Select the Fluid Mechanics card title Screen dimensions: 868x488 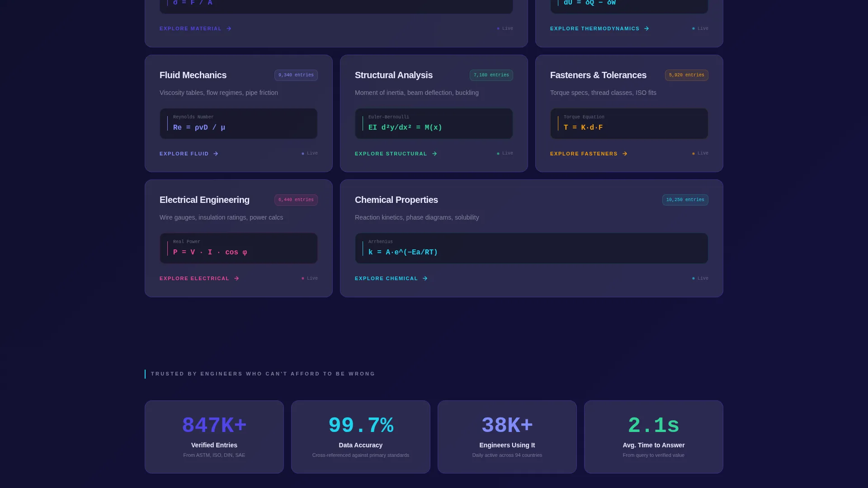coord(193,75)
